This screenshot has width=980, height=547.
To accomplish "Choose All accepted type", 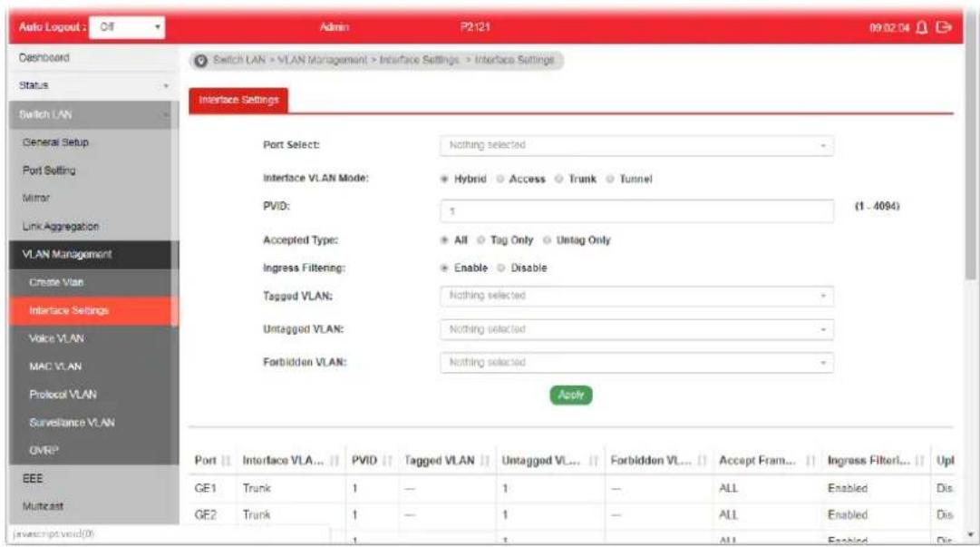I will (444, 240).
